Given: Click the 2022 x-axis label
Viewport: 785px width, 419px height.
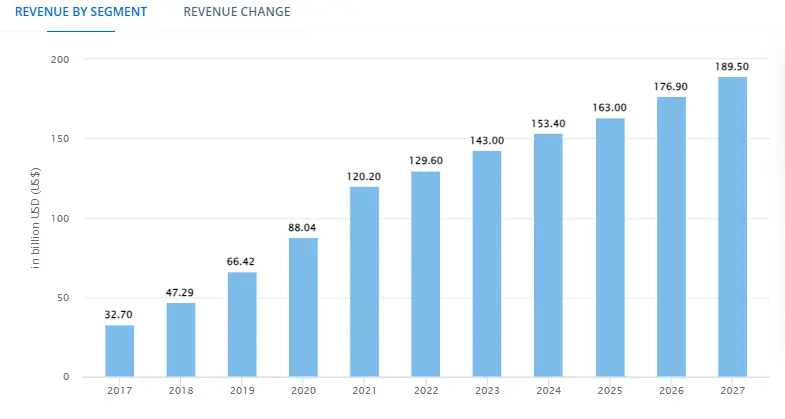Looking at the screenshot, I should [x=426, y=390].
